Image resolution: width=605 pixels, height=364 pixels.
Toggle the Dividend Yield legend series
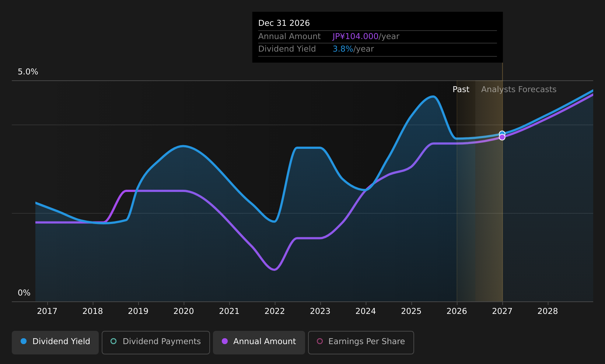click(x=55, y=342)
